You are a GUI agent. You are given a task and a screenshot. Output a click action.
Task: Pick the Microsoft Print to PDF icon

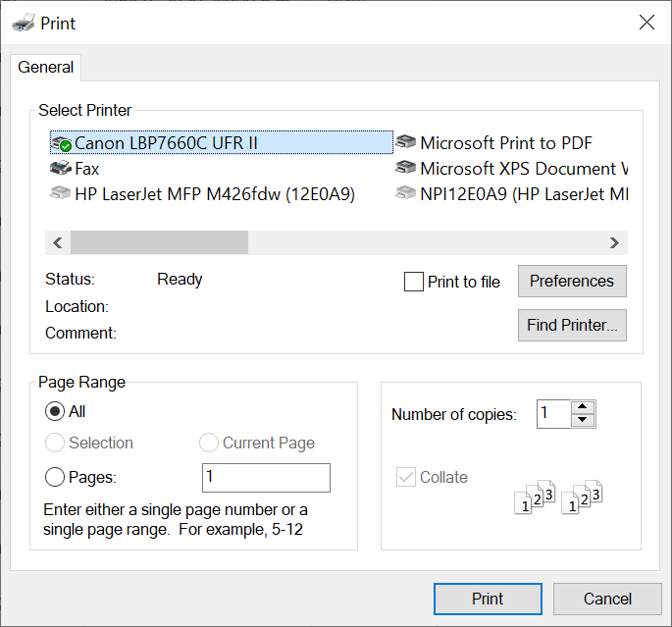(x=406, y=143)
